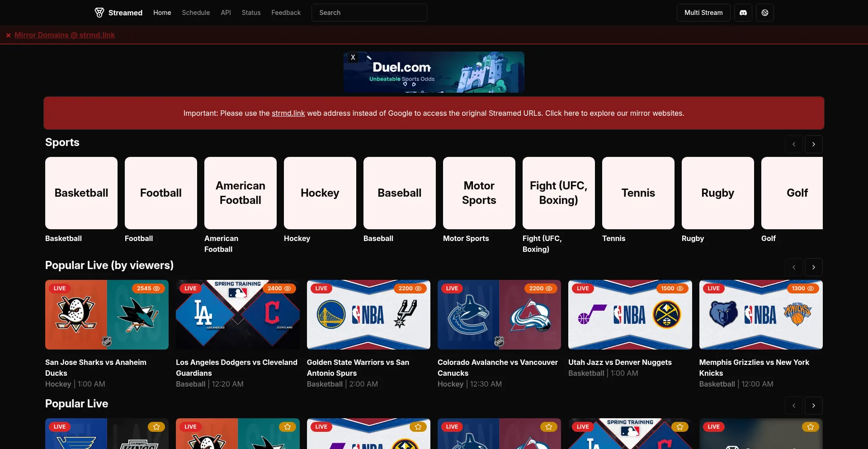Open the API nav link
Viewport: 868px width, 449px height.
click(x=226, y=13)
